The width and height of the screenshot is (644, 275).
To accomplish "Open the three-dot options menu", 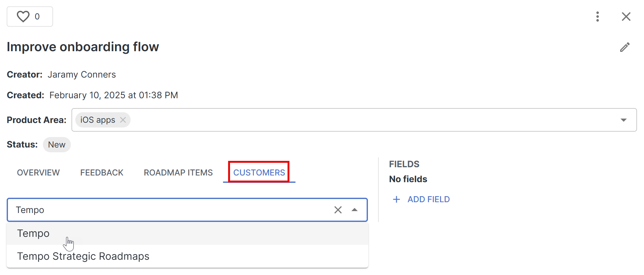I will click(598, 16).
